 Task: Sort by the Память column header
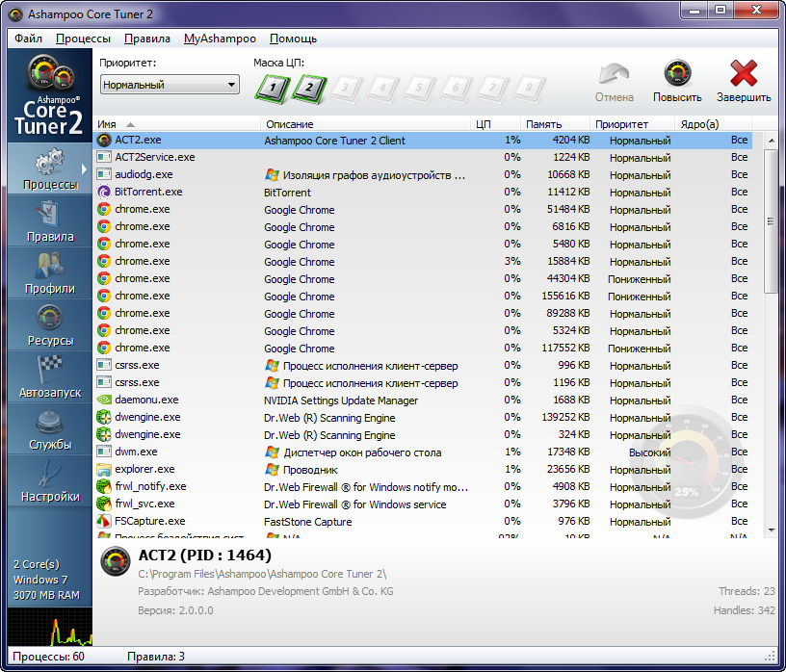(556, 124)
